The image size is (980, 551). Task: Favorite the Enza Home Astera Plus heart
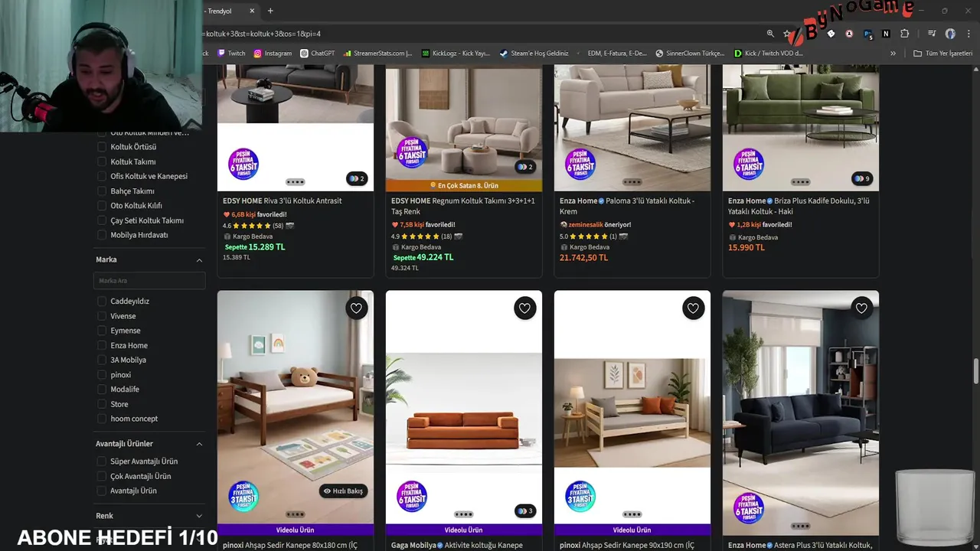861,308
